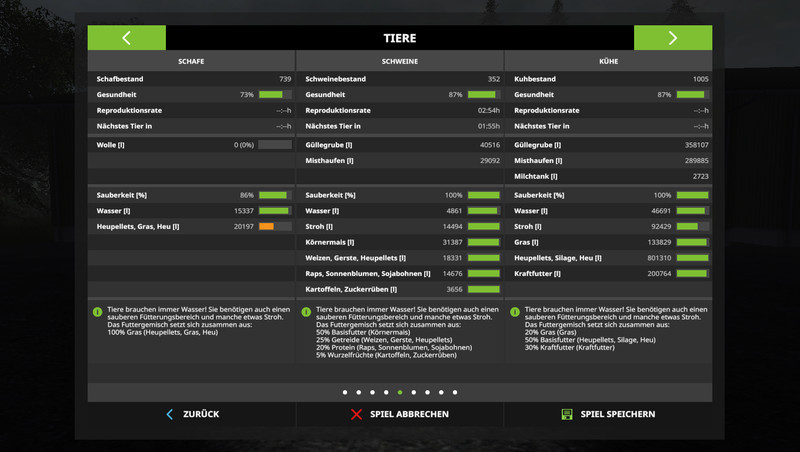Click the info icon under Schweine column
The image size is (800, 452).
(306, 312)
